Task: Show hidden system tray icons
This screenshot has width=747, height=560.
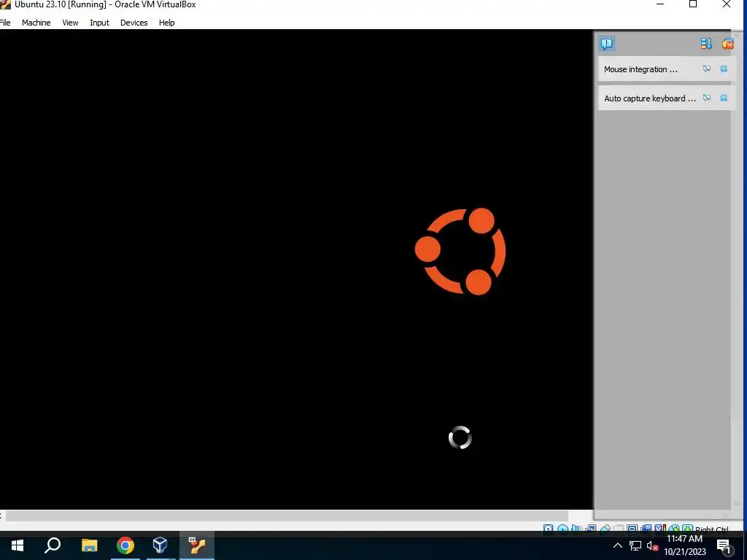Action: tap(617, 545)
